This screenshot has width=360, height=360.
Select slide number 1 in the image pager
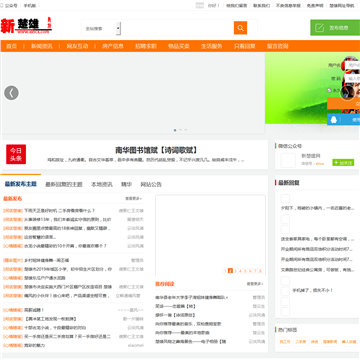pos(225,271)
